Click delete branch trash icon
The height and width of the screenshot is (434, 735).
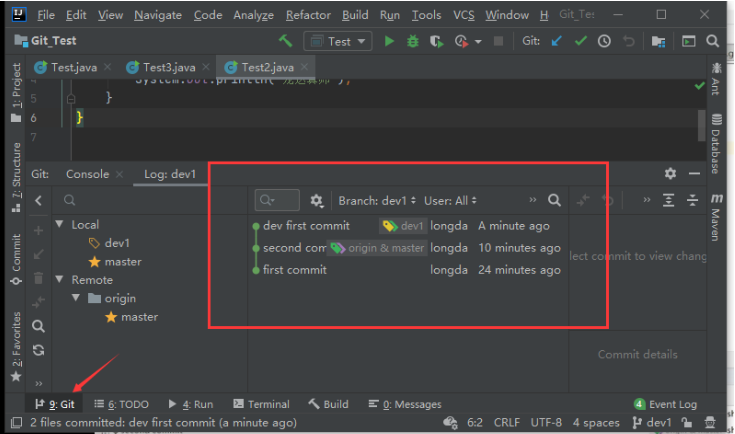point(38,278)
